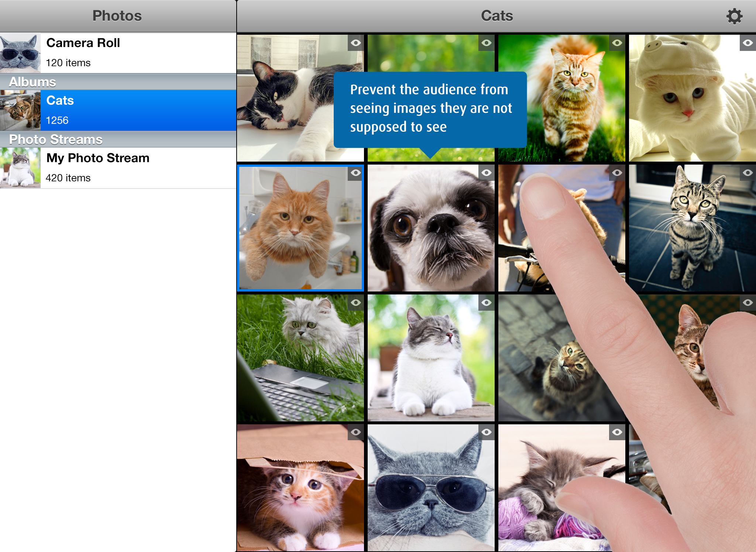Click the Albums section header
This screenshot has width=756, height=552.
point(118,82)
